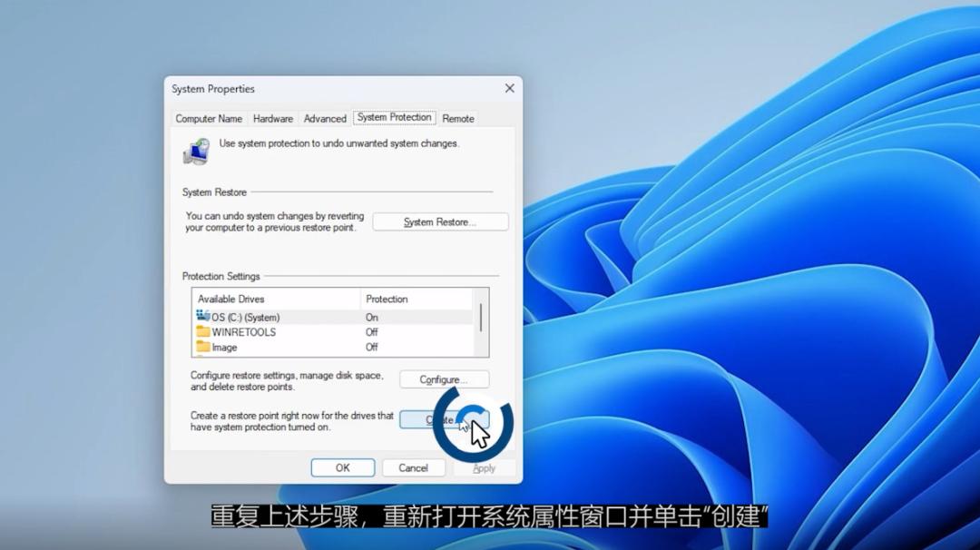The image size is (980, 550).
Task: Click the Available Drives column header
Action: pyautogui.click(x=236, y=299)
